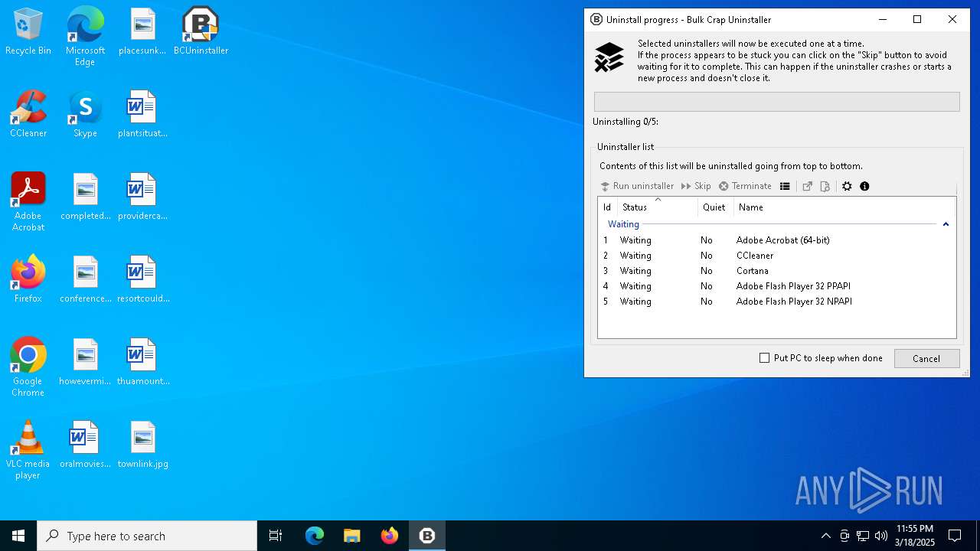
Task: Collapse the Waiting group with the chevron
Action: coord(946,224)
